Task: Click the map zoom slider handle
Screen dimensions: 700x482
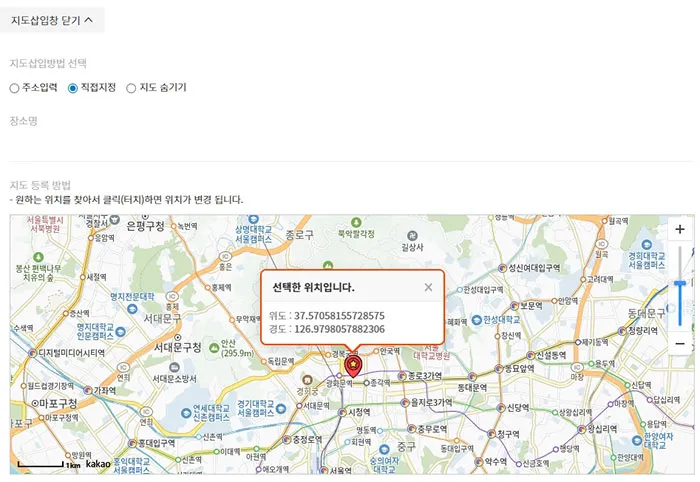Action: click(680, 283)
